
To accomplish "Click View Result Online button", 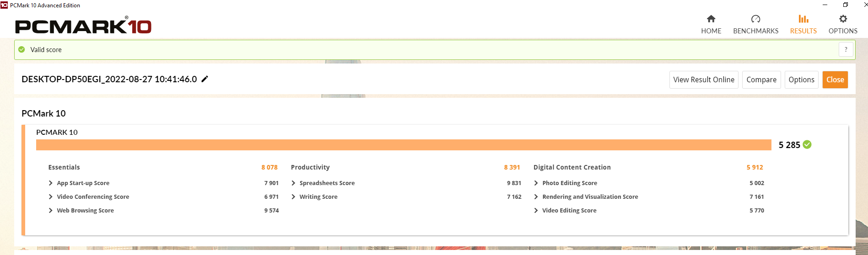I will click(x=704, y=80).
